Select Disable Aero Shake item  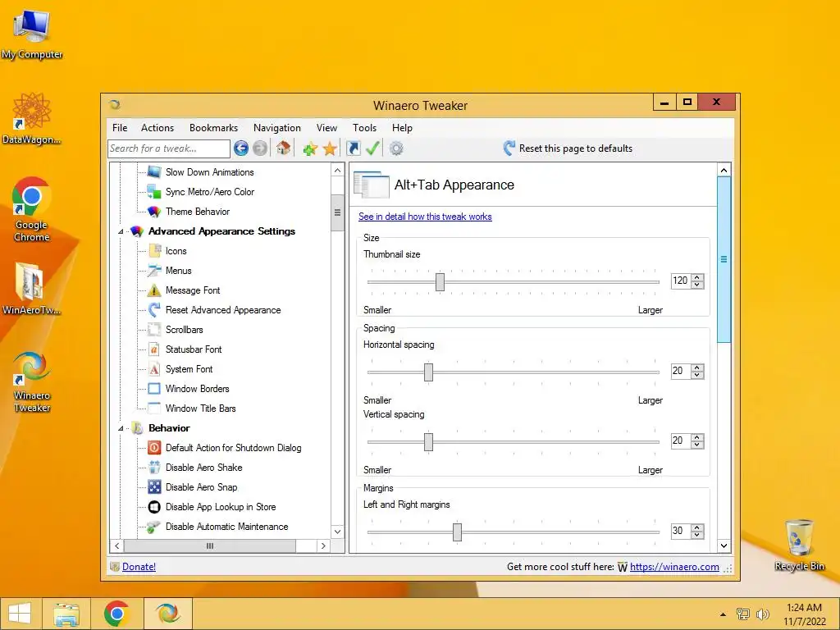click(204, 468)
